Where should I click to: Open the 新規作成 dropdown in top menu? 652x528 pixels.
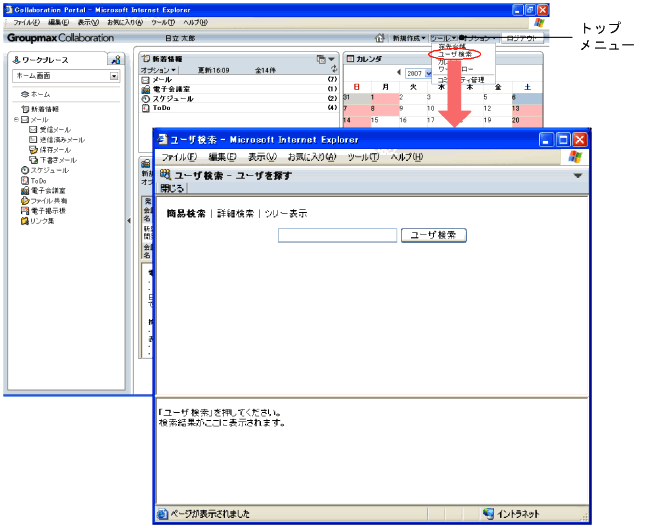(409, 38)
